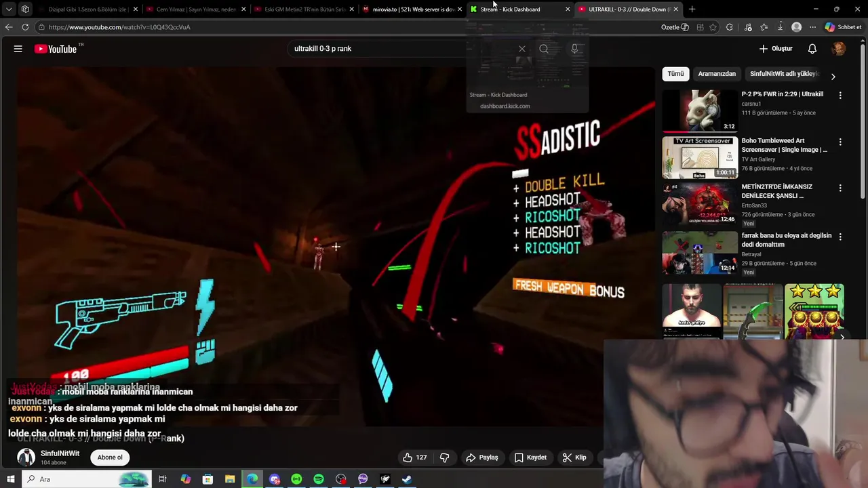Open the carsnu1 channel link

tap(751, 104)
